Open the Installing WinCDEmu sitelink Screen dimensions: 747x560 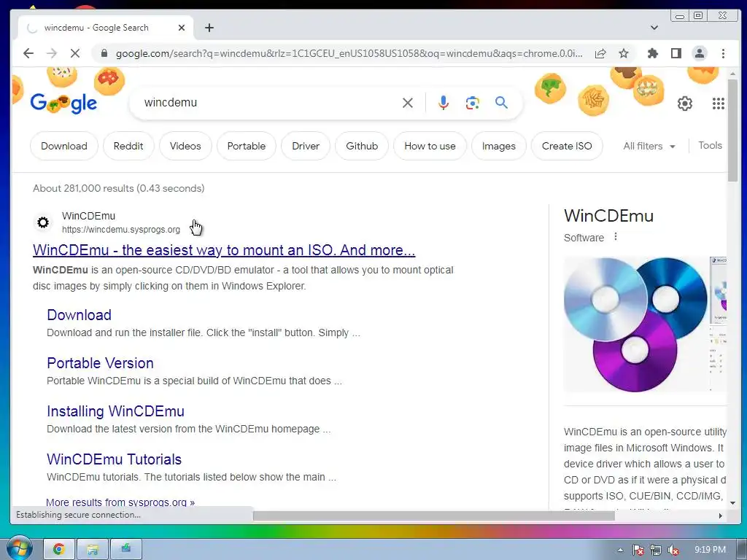(115, 411)
